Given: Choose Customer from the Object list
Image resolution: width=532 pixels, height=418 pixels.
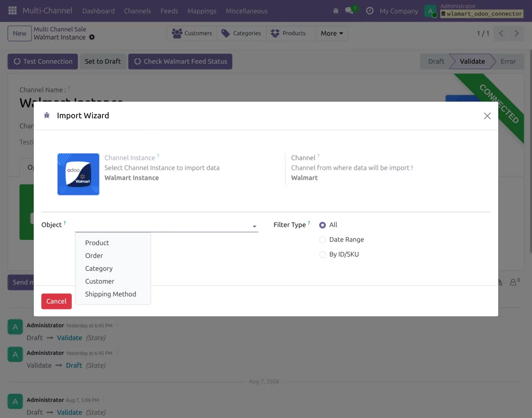Looking at the screenshot, I should pos(113,281).
